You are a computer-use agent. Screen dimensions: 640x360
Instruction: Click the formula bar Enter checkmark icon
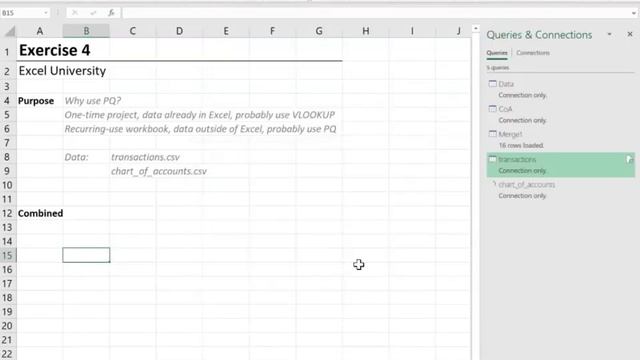[x=93, y=13]
